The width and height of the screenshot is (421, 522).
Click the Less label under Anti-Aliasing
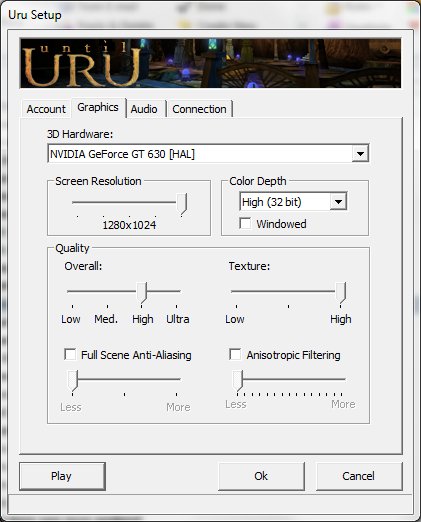tap(71, 407)
